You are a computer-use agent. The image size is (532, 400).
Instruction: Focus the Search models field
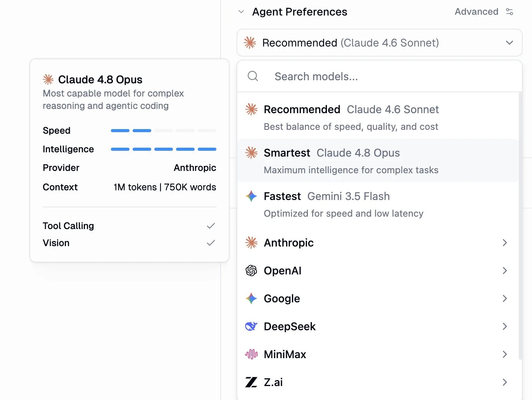(379, 76)
